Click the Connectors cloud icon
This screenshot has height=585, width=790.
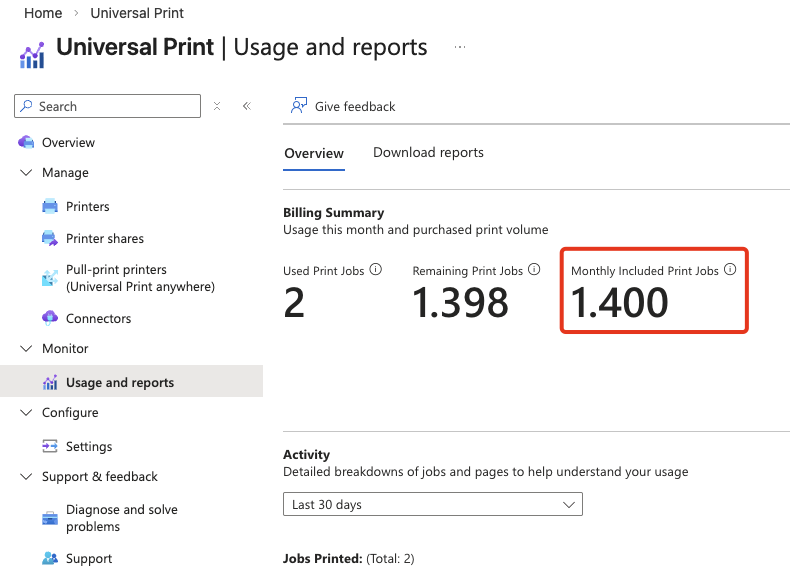50,318
